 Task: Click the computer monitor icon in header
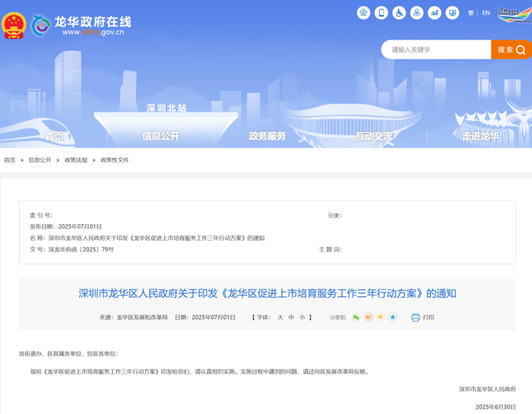[x=452, y=13]
